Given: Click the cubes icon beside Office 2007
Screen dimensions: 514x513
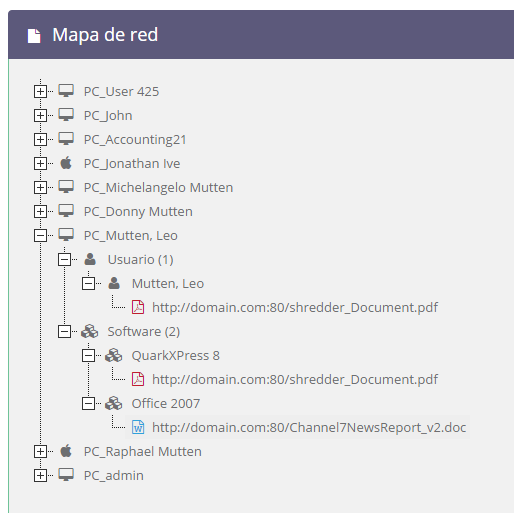Looking at the screenshot, I should coord(114,403).
